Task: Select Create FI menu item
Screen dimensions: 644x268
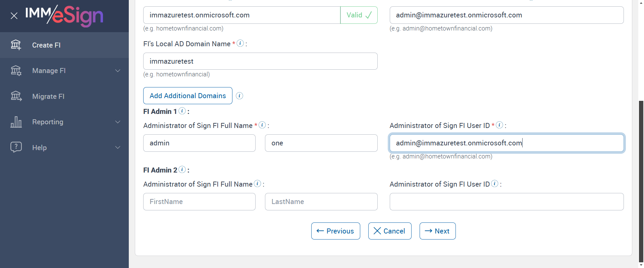Action: pyautogui.click(x=46, y=45)
